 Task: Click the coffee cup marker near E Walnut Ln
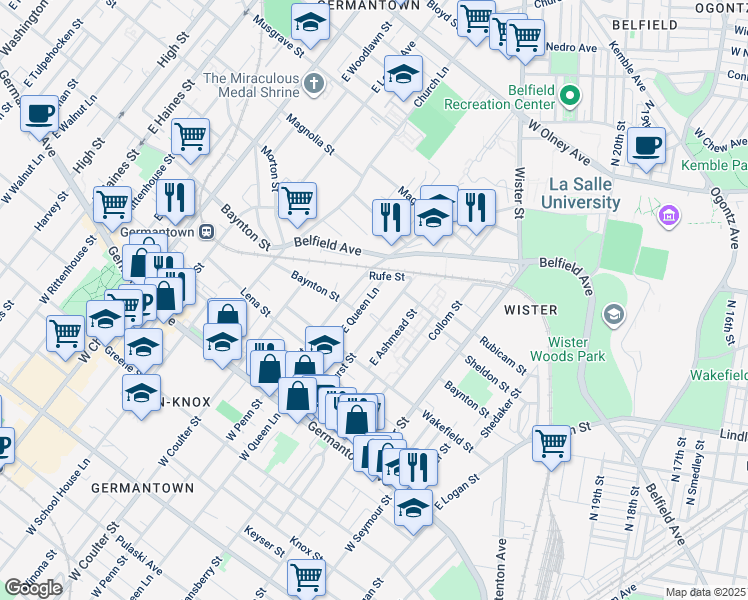[40, 117]
